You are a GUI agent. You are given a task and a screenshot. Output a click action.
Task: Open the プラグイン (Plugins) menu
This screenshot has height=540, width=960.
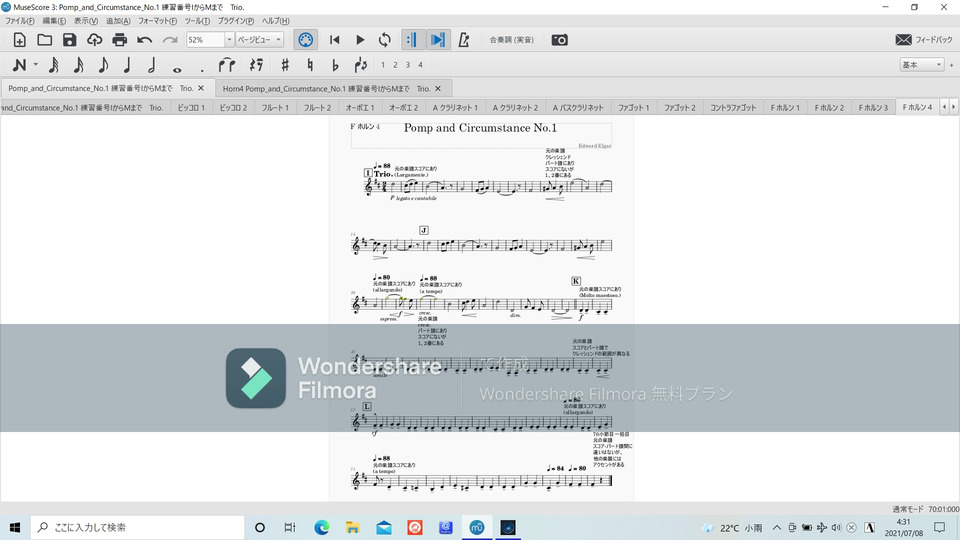point(236,21)
